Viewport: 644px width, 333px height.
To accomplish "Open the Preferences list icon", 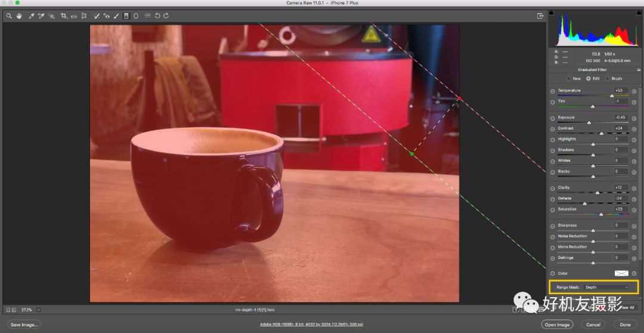I will [147, 16].
